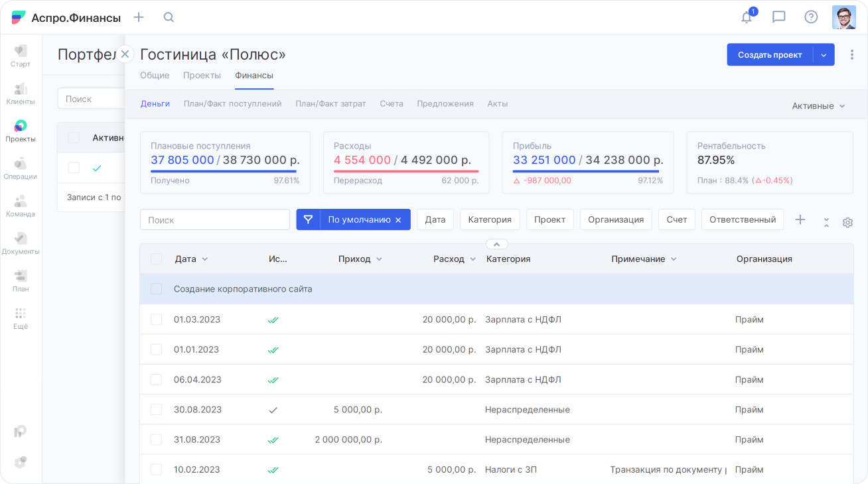Tick the checkbox for the 01.03.2023 row
868x484 pixels.
point(157,320)
